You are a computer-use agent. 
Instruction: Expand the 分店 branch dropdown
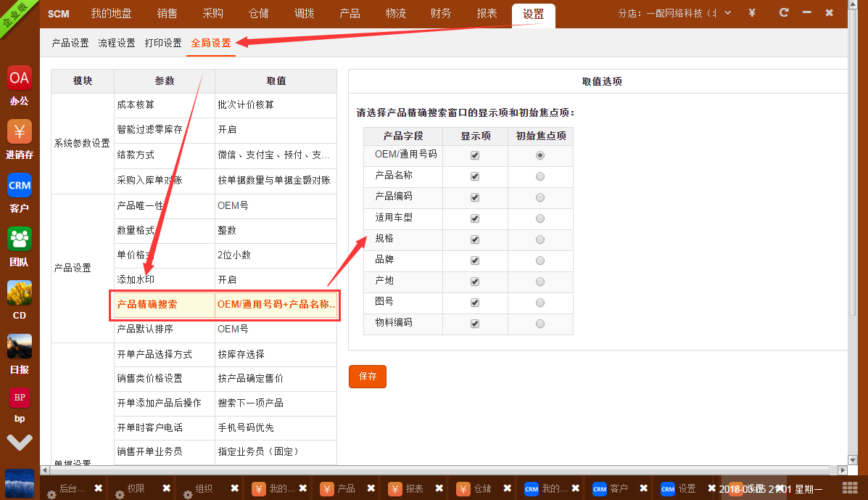727,13
